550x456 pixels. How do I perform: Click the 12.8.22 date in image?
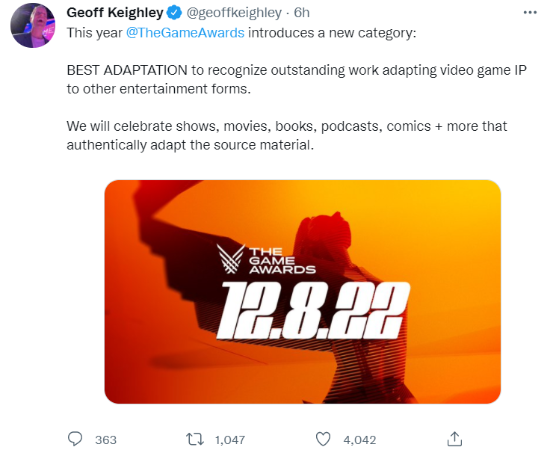pos(313,311)
